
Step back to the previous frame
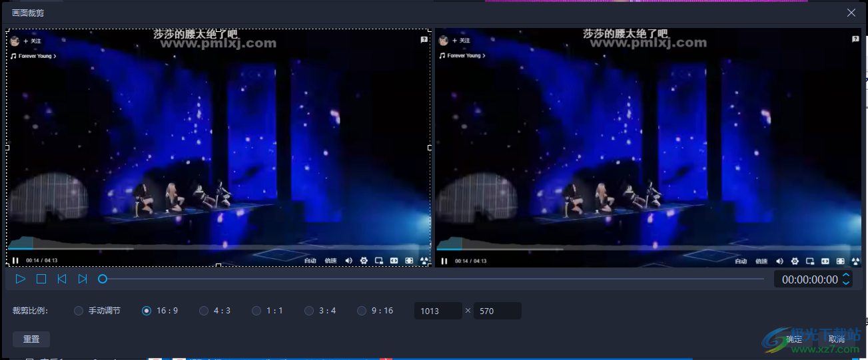(61, 279)
